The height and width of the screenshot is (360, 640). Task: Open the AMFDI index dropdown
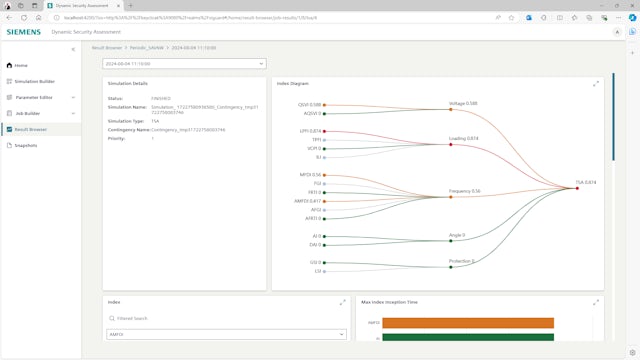227,334
